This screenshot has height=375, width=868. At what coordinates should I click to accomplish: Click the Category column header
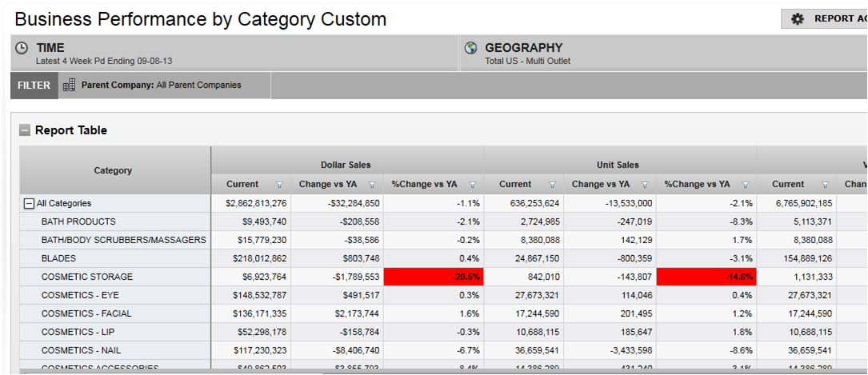tap(113, 170)
